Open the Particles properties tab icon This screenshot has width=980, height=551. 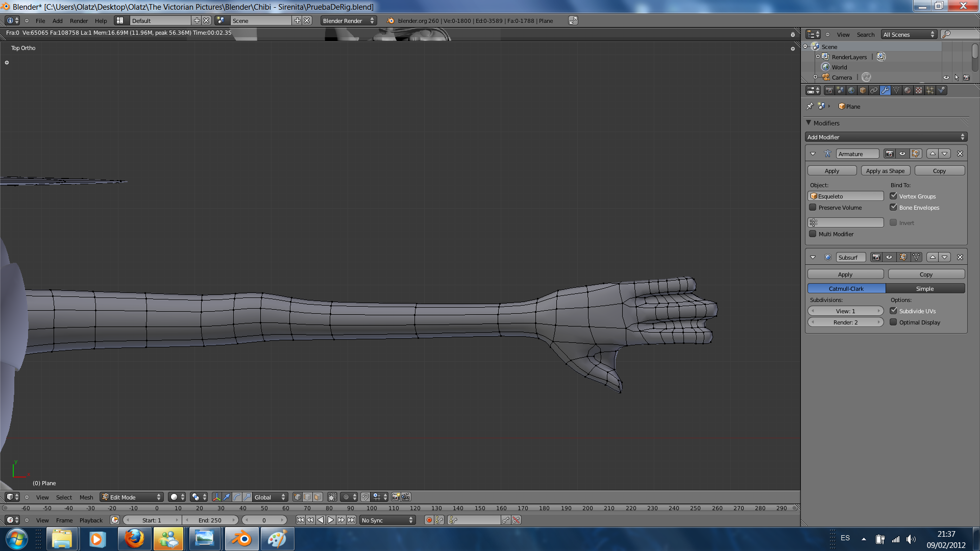930,90
